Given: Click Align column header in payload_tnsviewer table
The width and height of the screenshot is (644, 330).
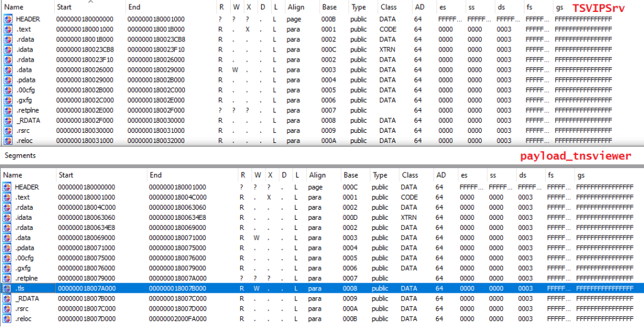Looking at the screenshot, I should (317, 175).
